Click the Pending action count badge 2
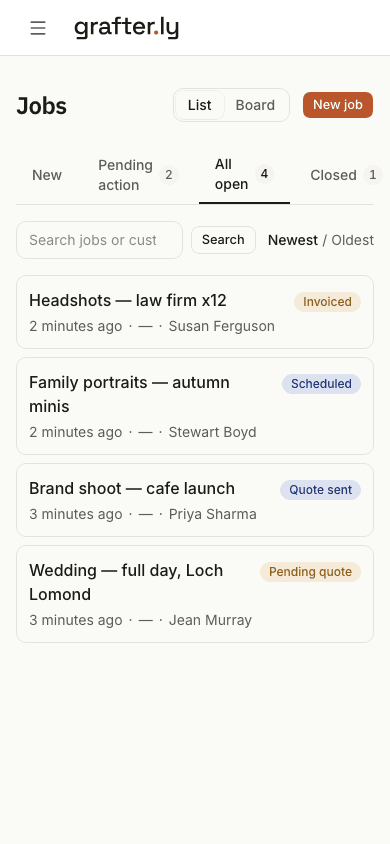This screenshot has height=844, width=390. click(168, 175)
